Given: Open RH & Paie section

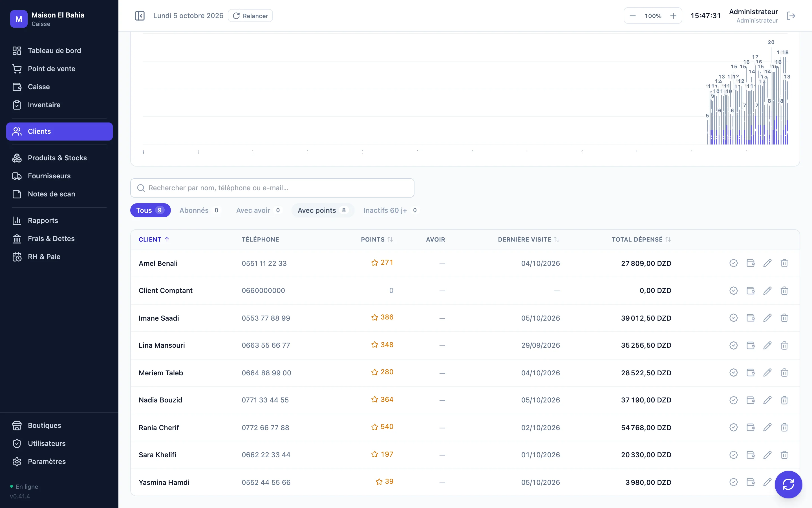Looking at the screenshot, I should point(59,257).
